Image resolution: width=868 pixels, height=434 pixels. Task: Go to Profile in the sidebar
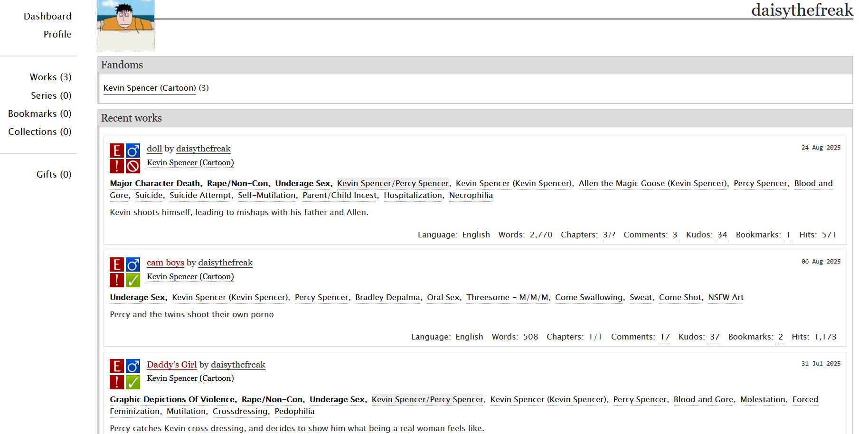pos(57,34)
